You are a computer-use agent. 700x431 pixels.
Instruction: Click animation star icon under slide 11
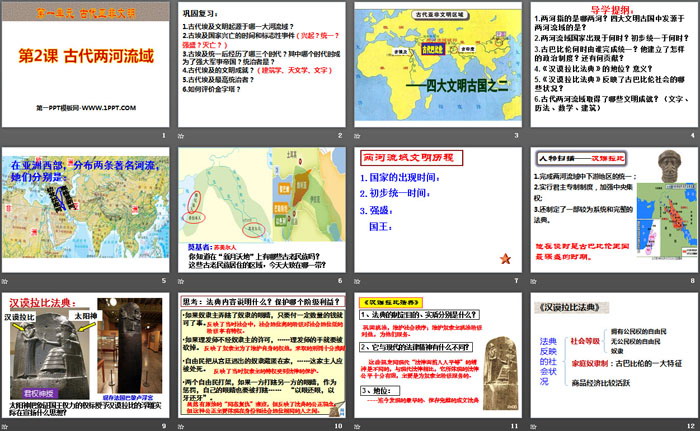(x=357, y=427)
